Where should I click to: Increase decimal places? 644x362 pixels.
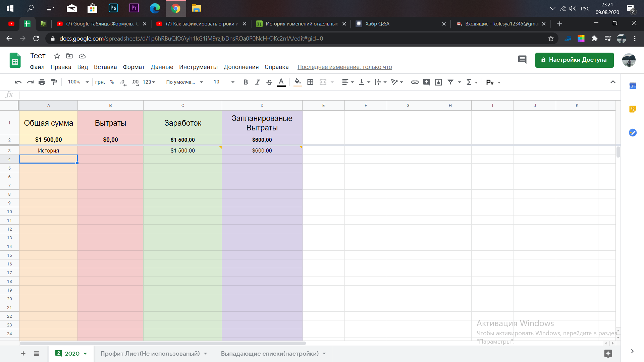[135, 82]
